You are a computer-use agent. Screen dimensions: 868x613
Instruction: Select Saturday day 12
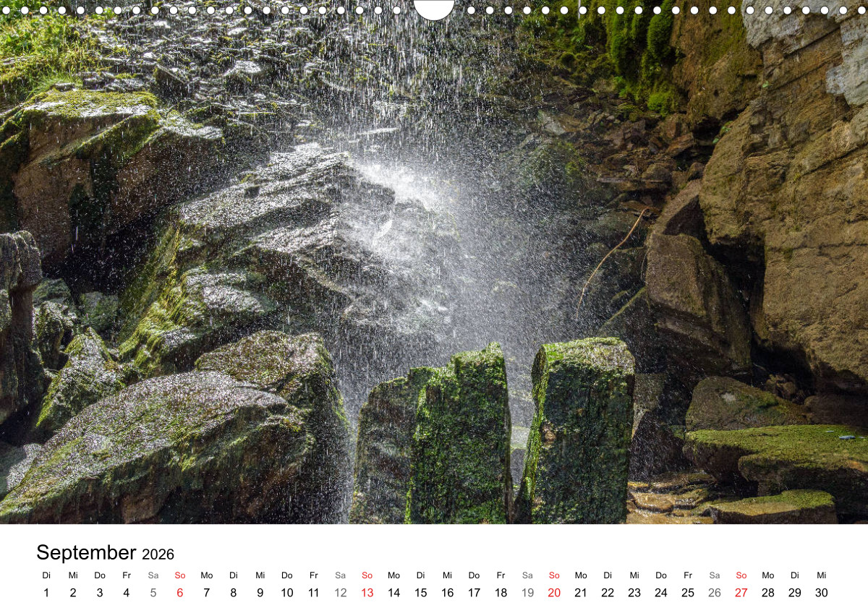coord(341,593)
